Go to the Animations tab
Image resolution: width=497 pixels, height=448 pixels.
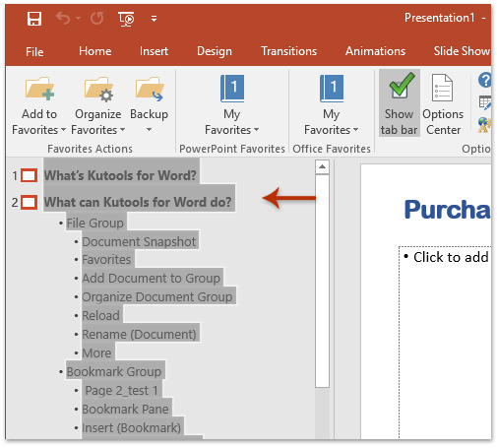(x=375, y=51)
